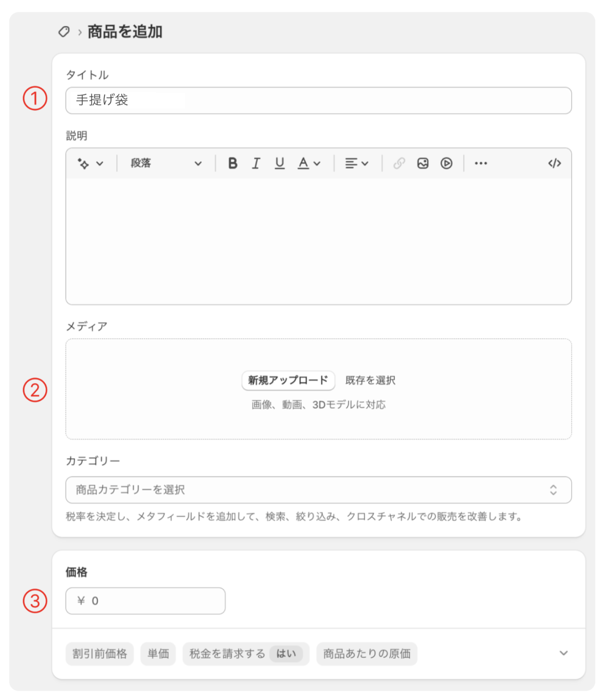This screenshot has width=603, height=700.
Task: Click the 税金を請求する chip
Action: (x=246, y=654)
